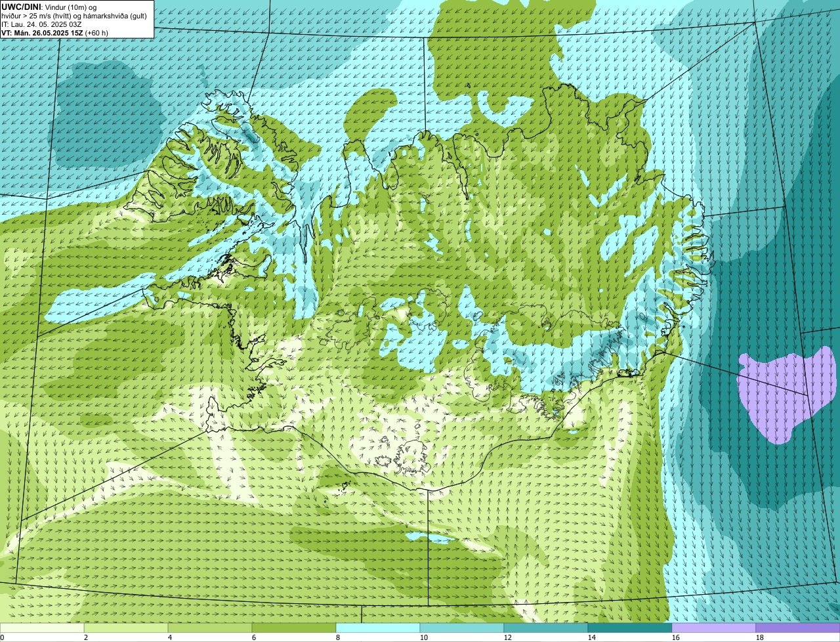
Task: Click the legend scale label "4"
Action: (x=170, y=637)
